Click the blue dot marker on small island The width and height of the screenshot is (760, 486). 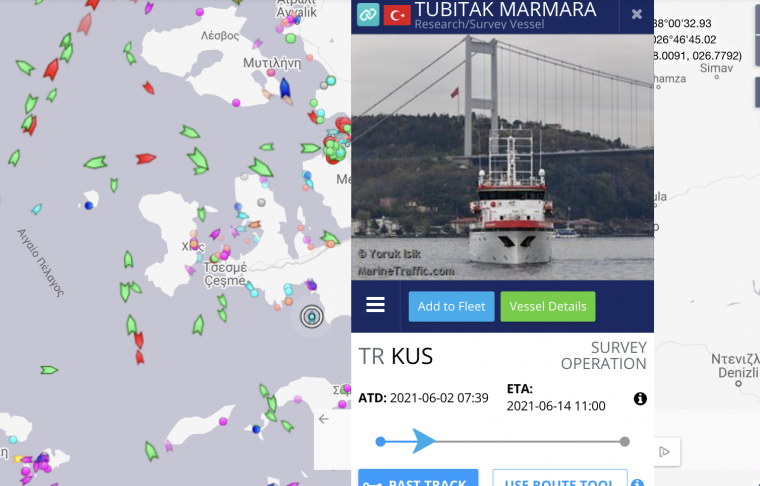click(x=89, y=206)
